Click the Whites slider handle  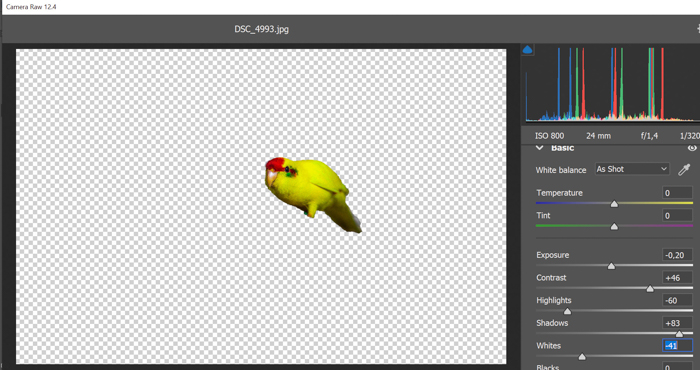coord(582,357)
